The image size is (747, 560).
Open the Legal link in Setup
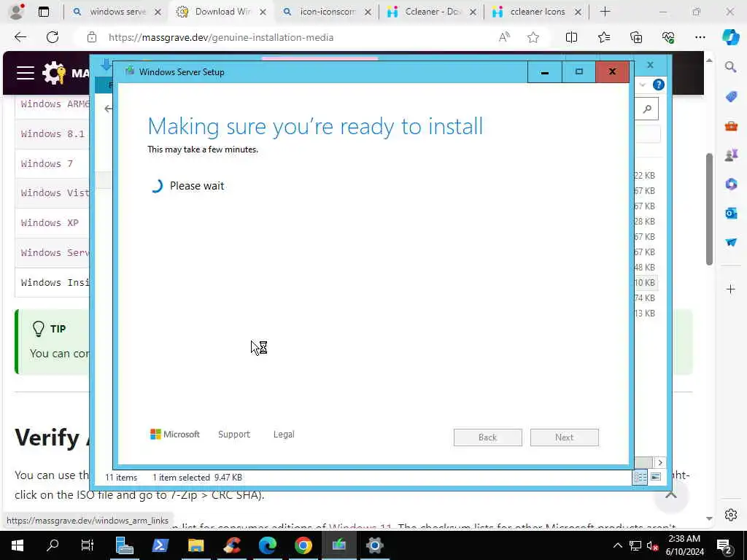[x=284, y=435]
